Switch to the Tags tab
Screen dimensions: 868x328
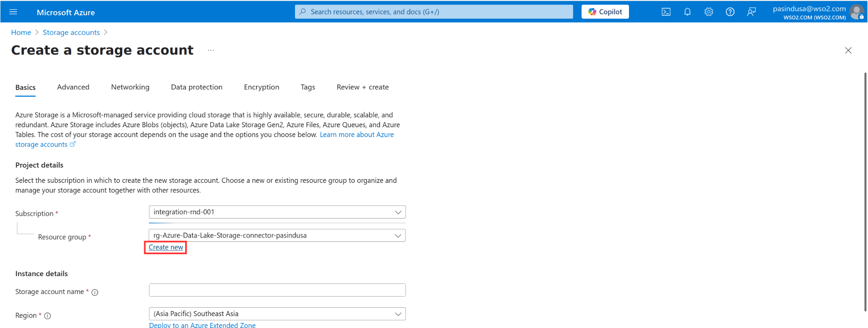(x=308, y=87)
